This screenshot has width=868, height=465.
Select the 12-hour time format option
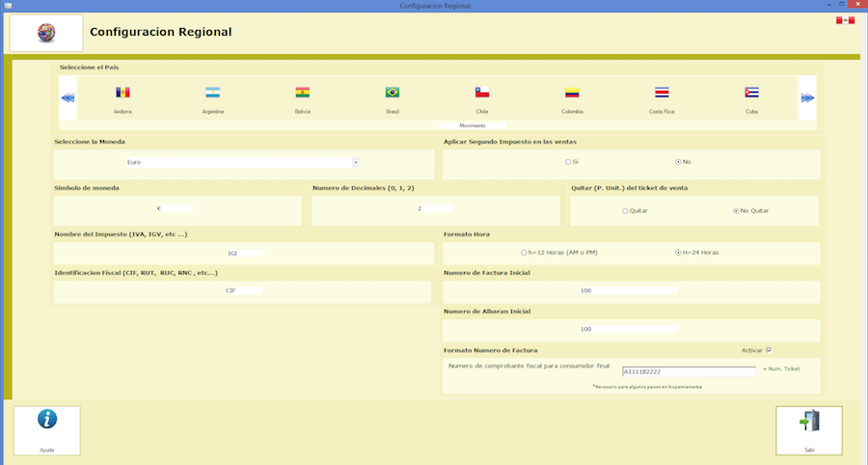coord(523,253)
